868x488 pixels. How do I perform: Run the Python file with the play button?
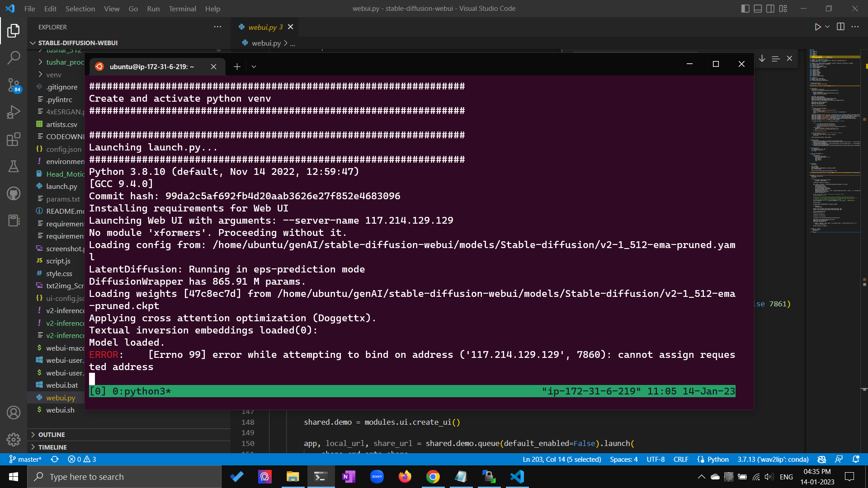point(817,27)
